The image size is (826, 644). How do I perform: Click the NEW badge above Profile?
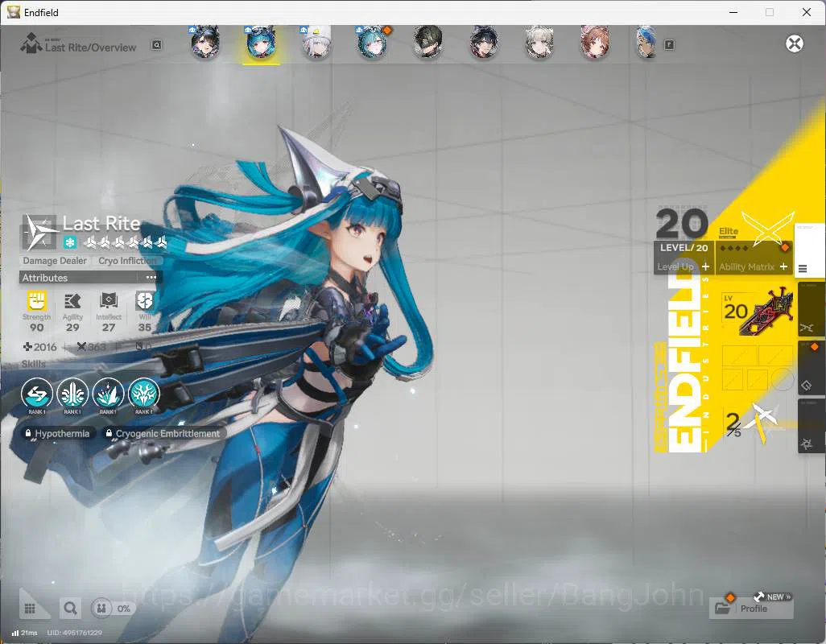point(774,597)
